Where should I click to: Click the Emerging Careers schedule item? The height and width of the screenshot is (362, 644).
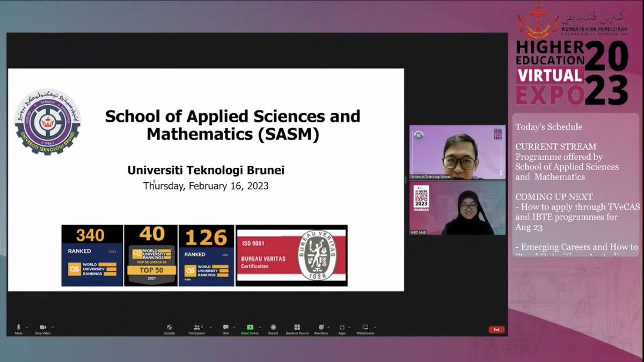click(x=577, y=250)
